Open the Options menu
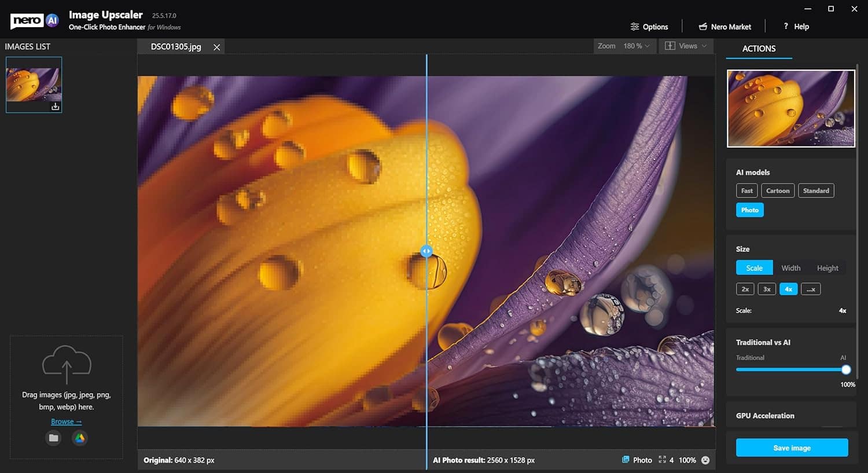The image size is (868, 473). click(x=649, y=27)
